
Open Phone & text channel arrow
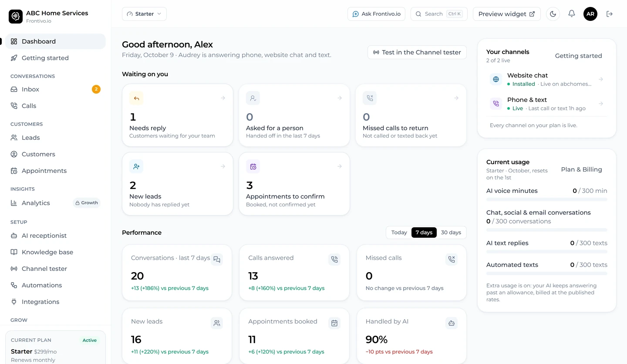[x=601, y=104]
